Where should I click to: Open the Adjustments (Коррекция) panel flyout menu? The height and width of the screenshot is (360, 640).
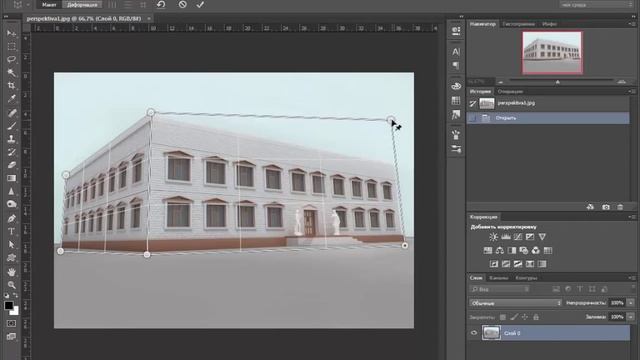[631, 217]
